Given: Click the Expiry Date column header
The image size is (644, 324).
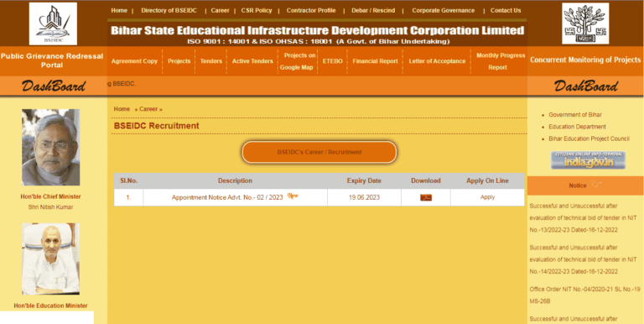Looking at the screenshot, I should [364, 181].
